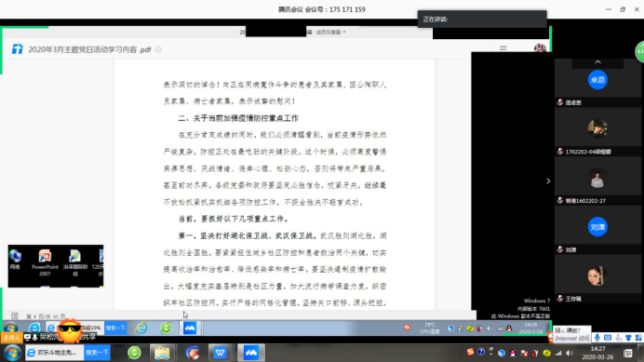Click the page layout icon in status bar
Screen dimensions: 644x362
click(15, 316)
